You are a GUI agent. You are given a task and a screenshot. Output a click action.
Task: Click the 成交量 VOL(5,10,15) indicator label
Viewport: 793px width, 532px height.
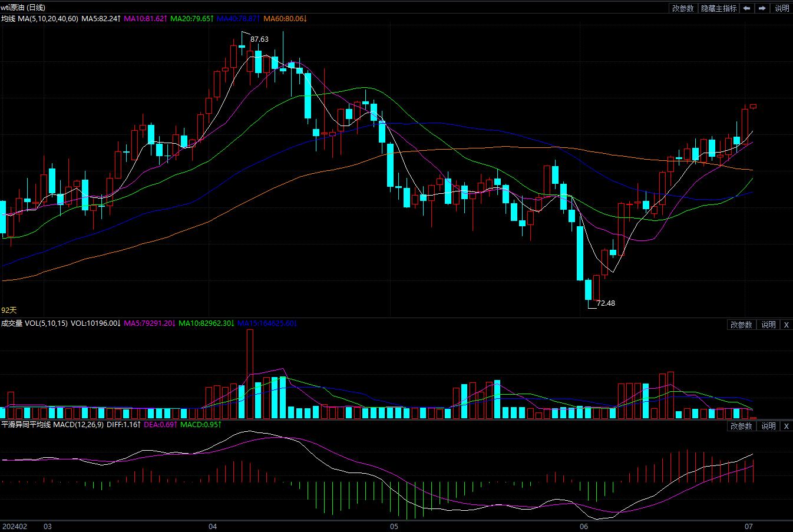(34, 323)
